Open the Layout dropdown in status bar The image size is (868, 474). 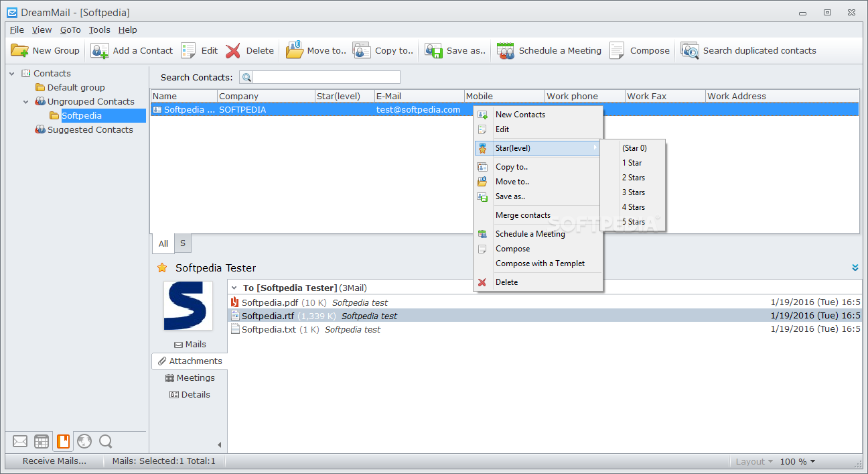point(754,461)
